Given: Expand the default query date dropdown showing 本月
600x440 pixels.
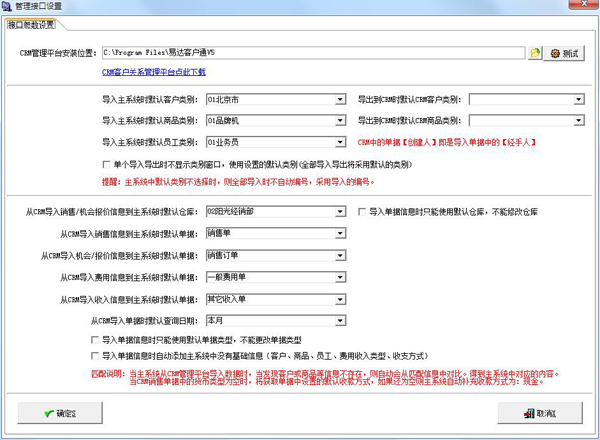Looking at the screenshot, I should (x=340, y=321).
